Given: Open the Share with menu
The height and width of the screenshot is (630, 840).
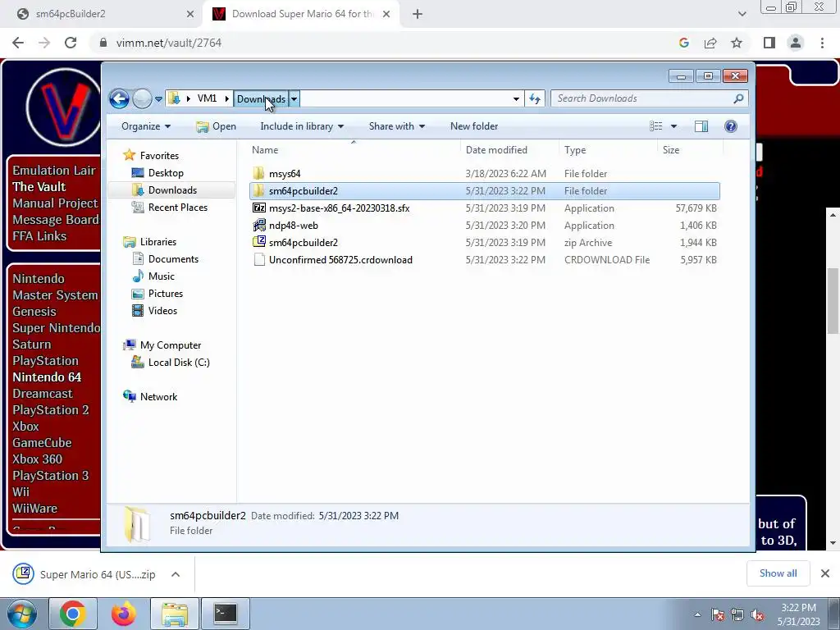Looking at the screenshot, I should 396,126.
